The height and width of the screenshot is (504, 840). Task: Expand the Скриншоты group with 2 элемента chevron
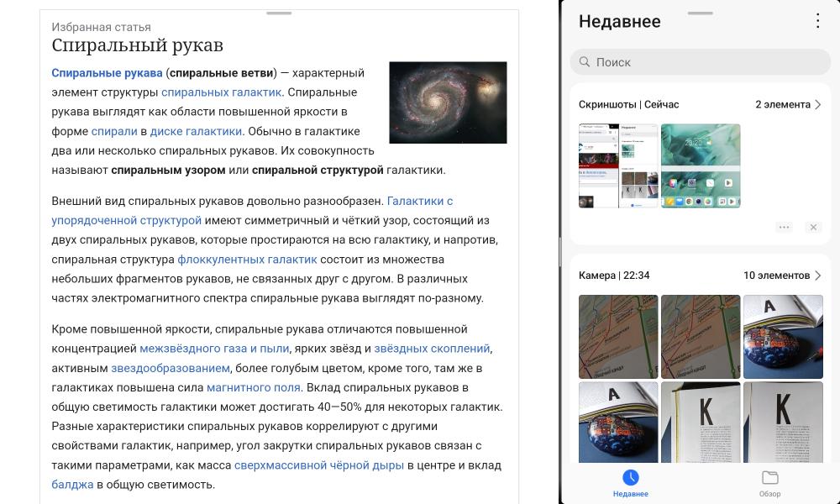pos(817,104)
